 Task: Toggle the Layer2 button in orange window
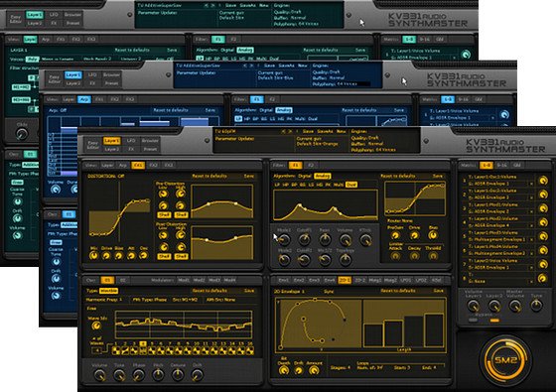pos(111,149)
